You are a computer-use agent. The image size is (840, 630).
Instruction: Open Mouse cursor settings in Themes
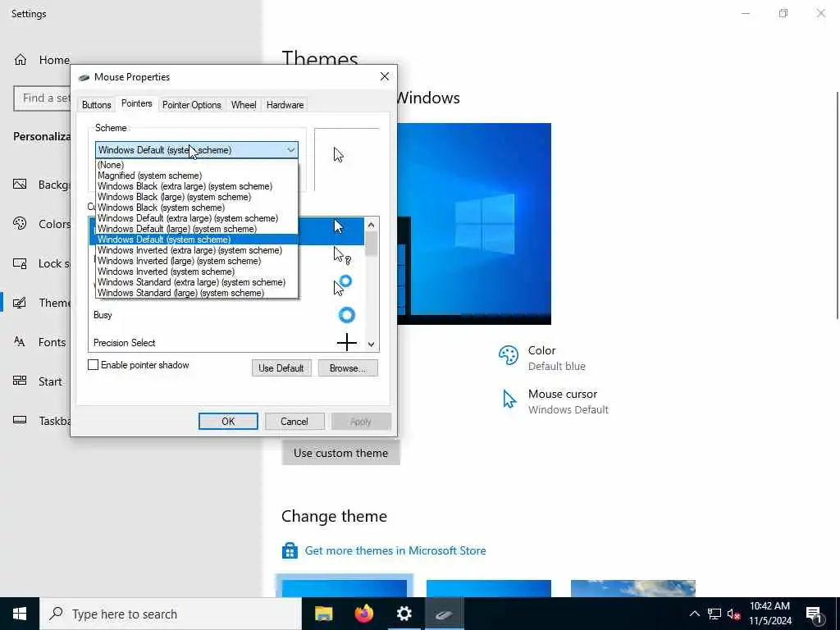click(555, 401)
